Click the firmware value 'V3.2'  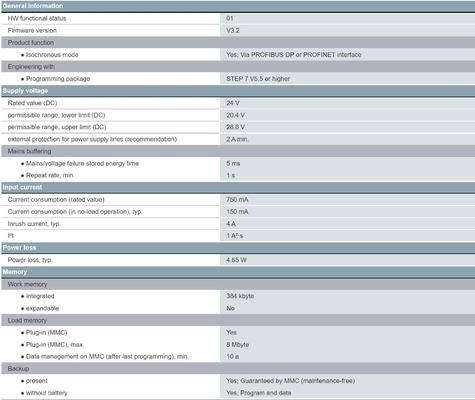pos(233,30)
